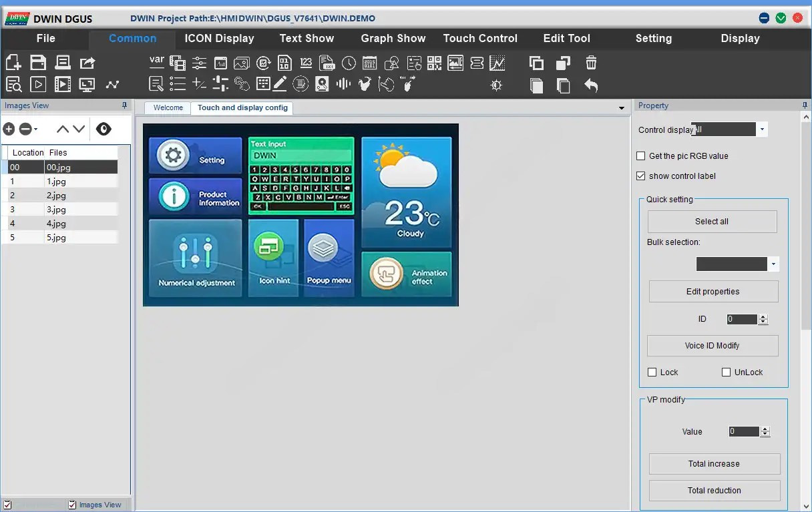Open the Control display dropdown
The height and width of the screenshot is (512, 812).
[x=762, y=130]
